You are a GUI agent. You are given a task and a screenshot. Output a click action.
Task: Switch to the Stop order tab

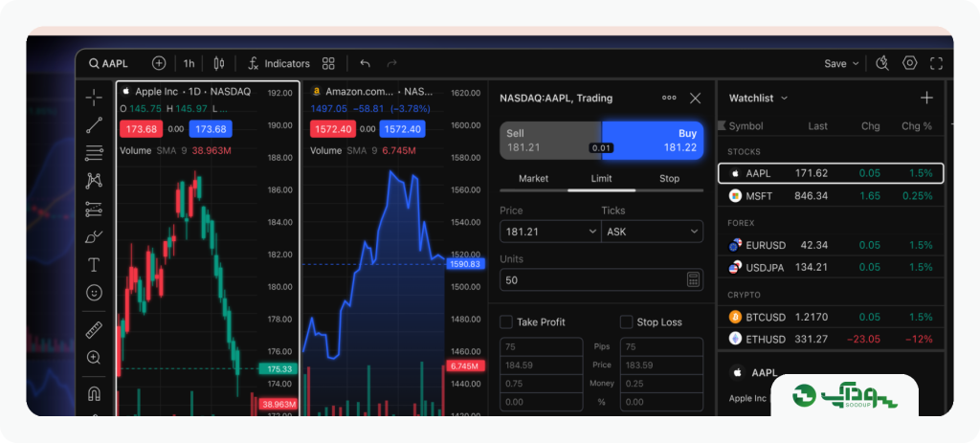click(x=669, y=179)
